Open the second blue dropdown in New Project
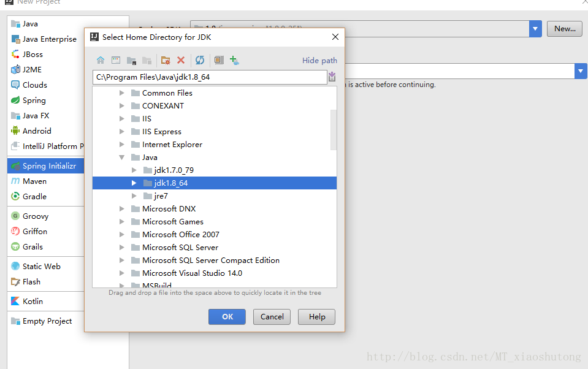 581,71
